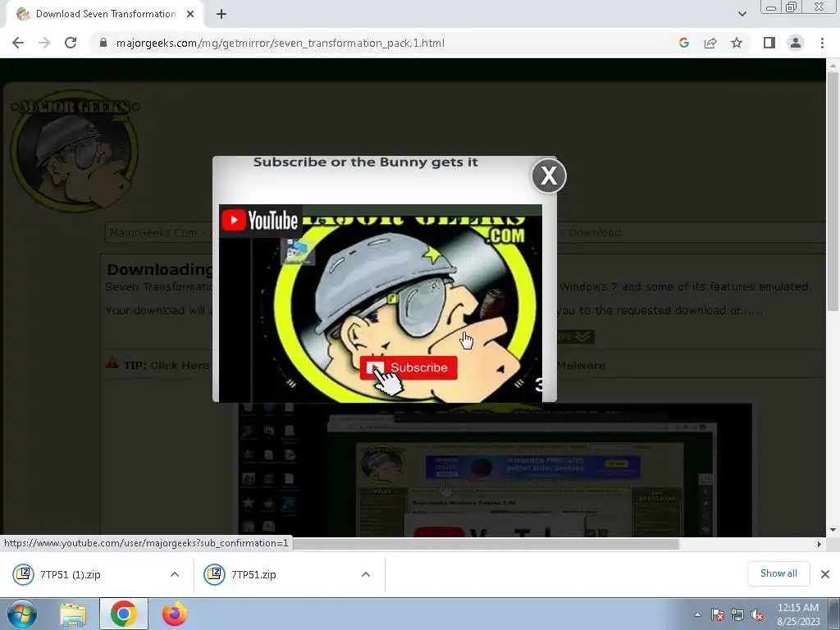Show hidden system tray icons
Screen dimensions: 840x630
tap(697, 614)
